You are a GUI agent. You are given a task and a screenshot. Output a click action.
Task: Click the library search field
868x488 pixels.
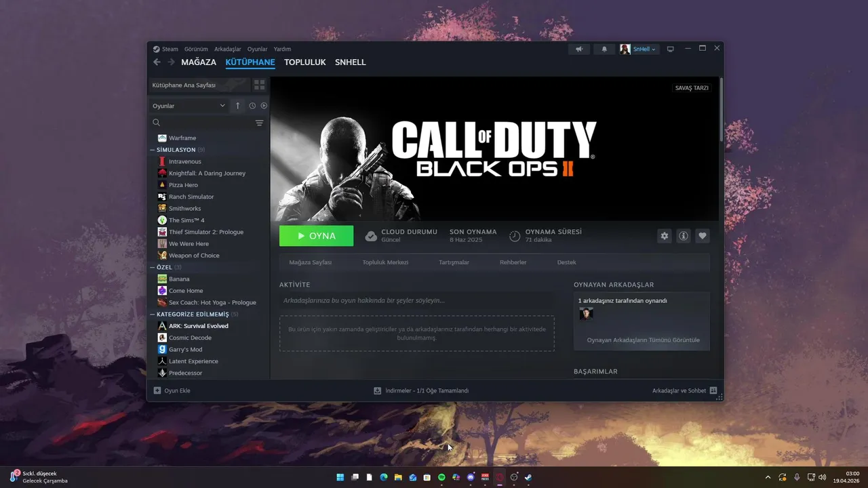(201, 123)
